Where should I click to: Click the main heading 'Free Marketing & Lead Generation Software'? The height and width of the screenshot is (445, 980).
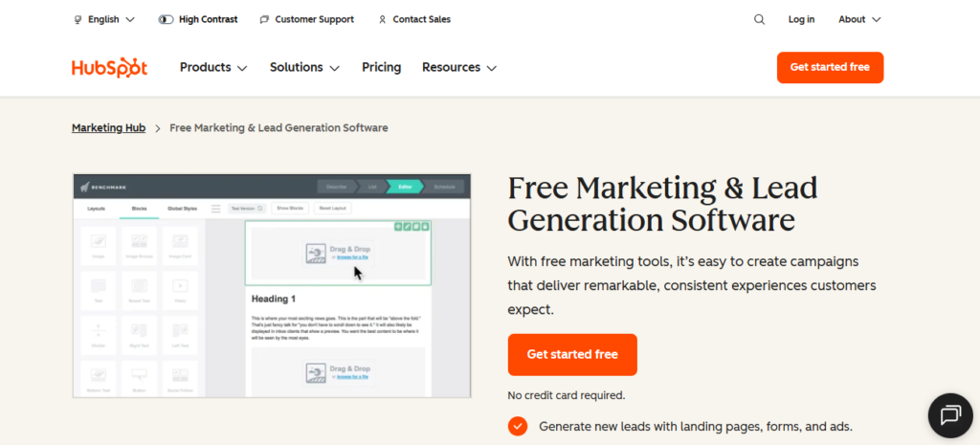pyautogui.click(x=662, y=204)
